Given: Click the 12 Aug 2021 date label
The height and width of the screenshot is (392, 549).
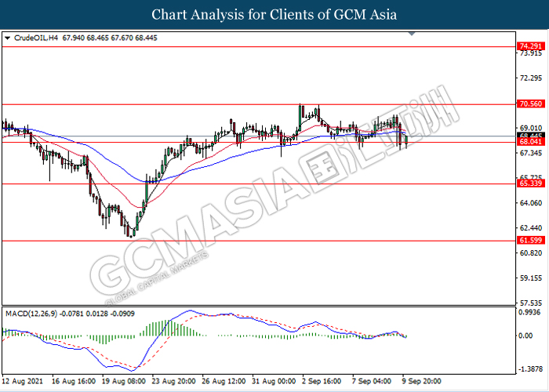Looking at the screenshot, I should (22, 381).
